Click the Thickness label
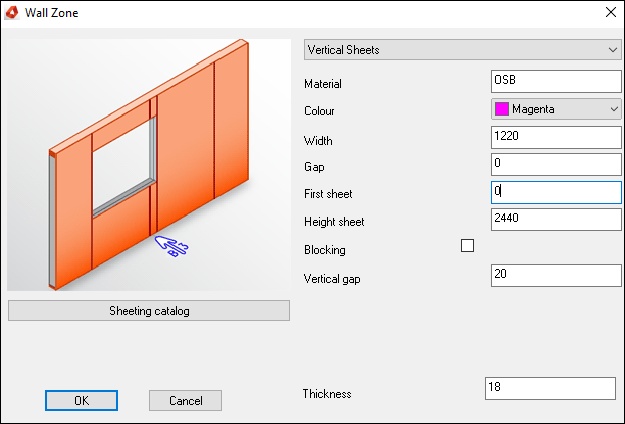Viewport: 625px width, 424px height. (327, 394)
